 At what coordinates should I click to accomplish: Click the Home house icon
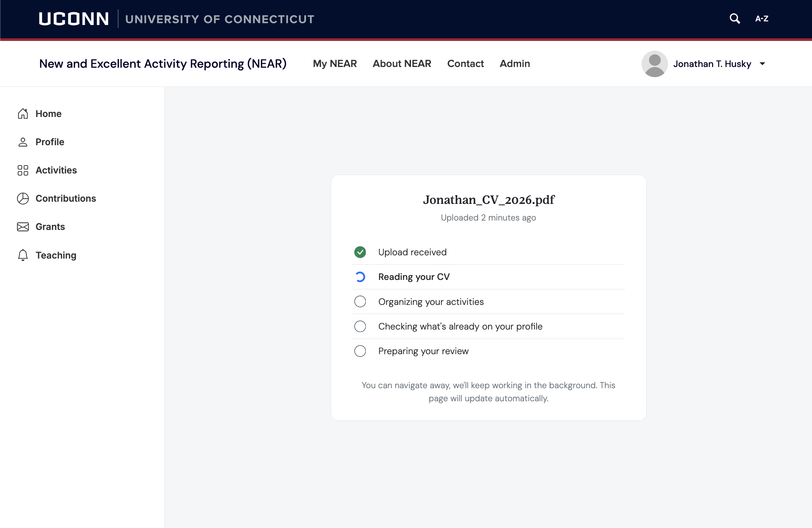click(23, 114)
